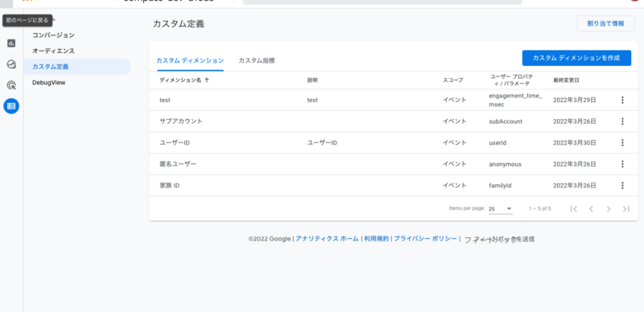Image resolution: width=644 pixels, height=312 pixels.
Task: Switch to the カスタム指標 tab
Action: click(257, 61)
